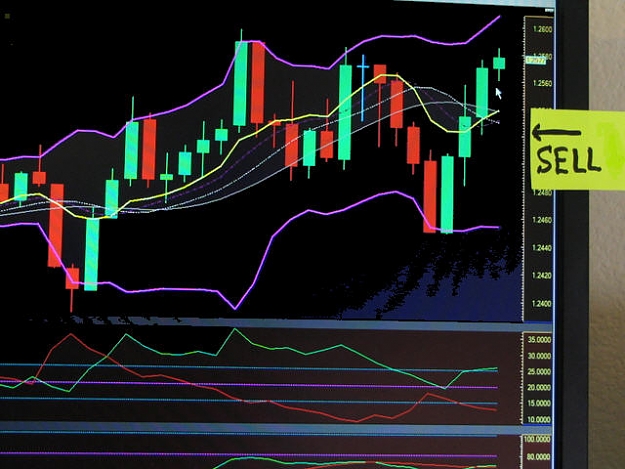This screenshot has height=469, width=625.
Task: Click the 25.0000 indicator scale value
Action: [539, 372]
